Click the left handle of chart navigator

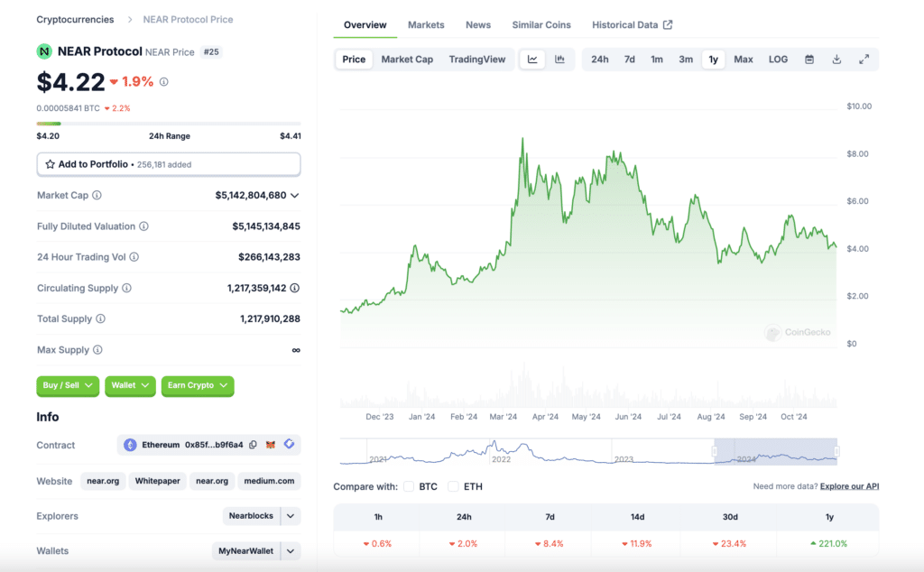715,451
